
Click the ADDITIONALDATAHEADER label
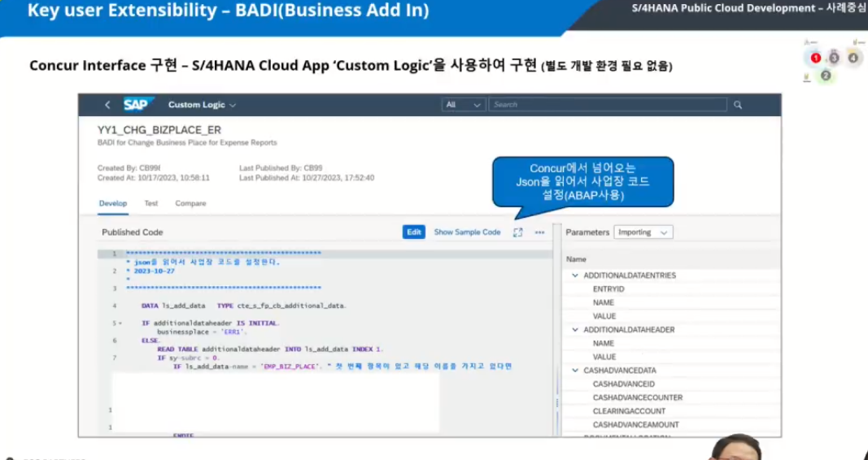(x=629, y=329)
